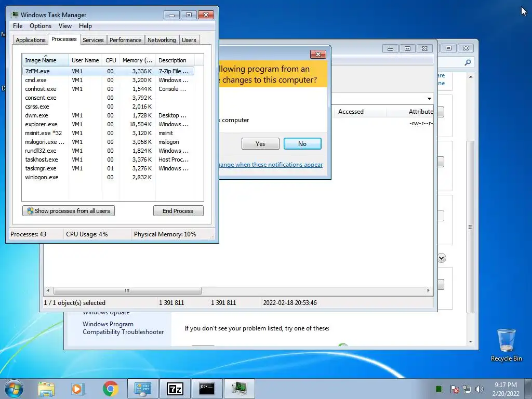Click the green CPU meter tray icon

click(x=438, y=389)
